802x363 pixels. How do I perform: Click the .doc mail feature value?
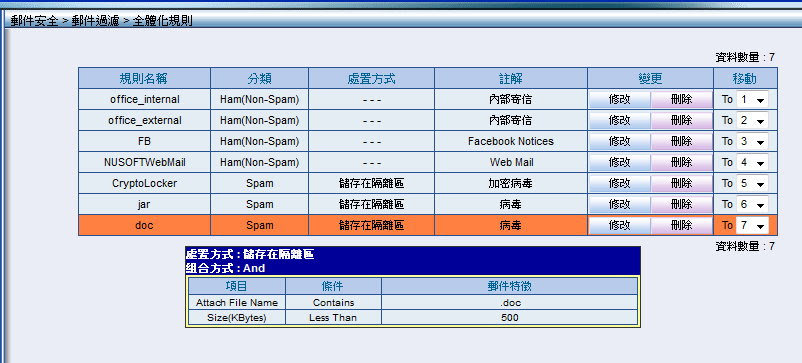point(510,303)
